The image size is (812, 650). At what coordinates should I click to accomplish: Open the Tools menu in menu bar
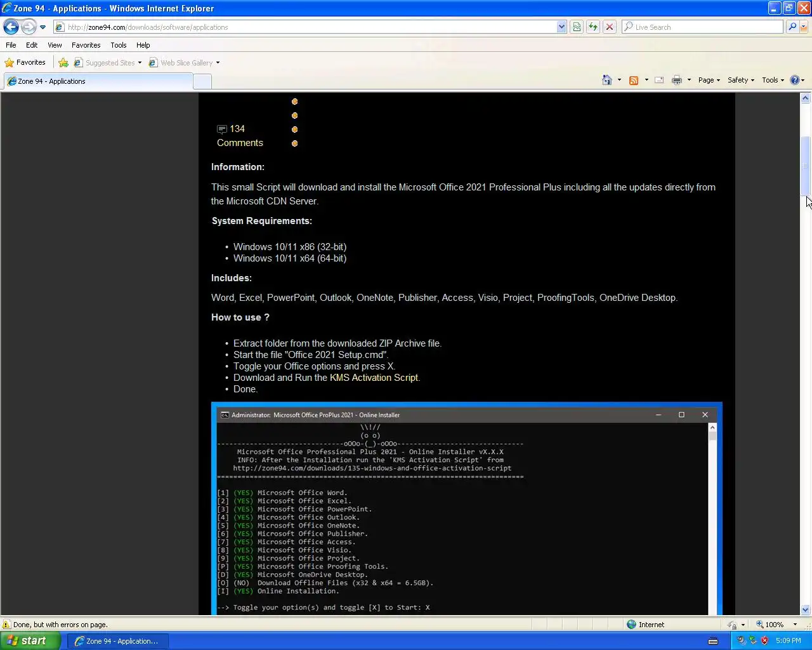(x=118, y=45)
